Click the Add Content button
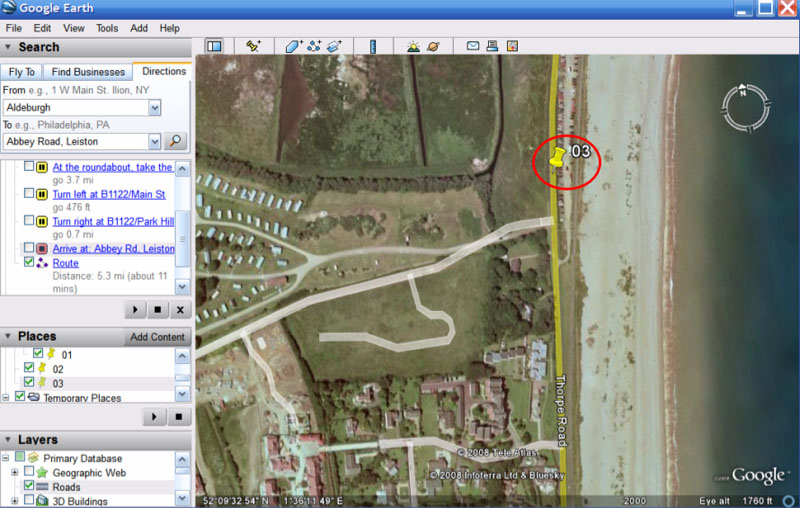The width and height of the screenshot is (800, 508). coord(157,337)
